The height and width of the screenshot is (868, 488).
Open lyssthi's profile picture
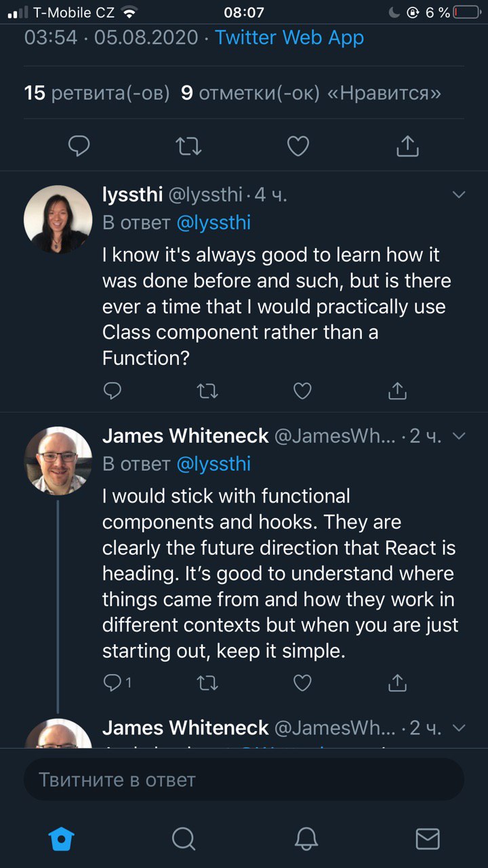[x=58, y=219]
